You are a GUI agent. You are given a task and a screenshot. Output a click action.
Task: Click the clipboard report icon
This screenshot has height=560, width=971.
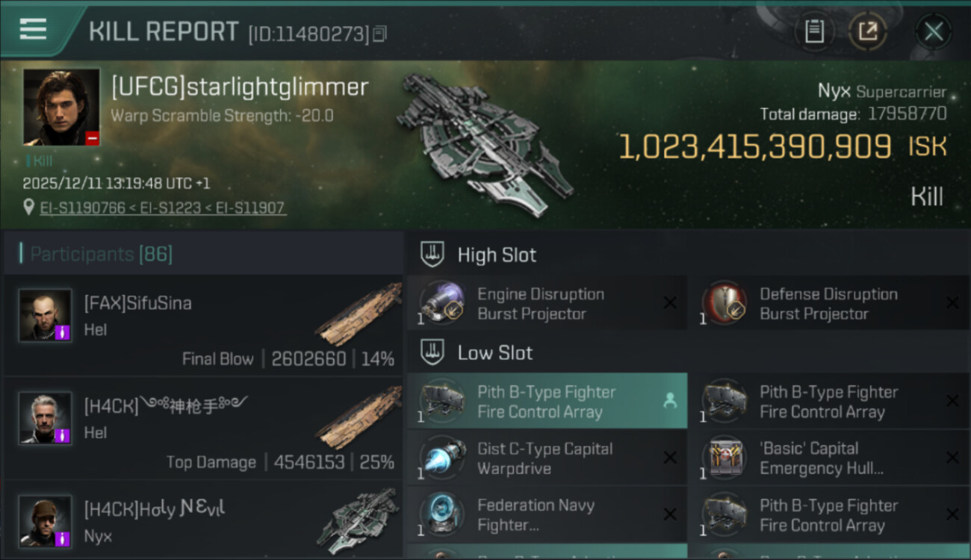tap(814, 31)
